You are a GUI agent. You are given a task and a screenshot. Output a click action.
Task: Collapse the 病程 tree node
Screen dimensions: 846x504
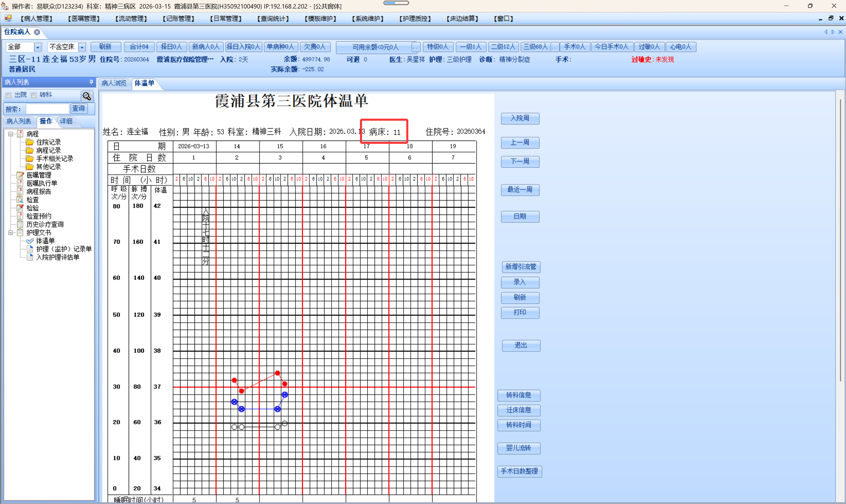(11, 134)
